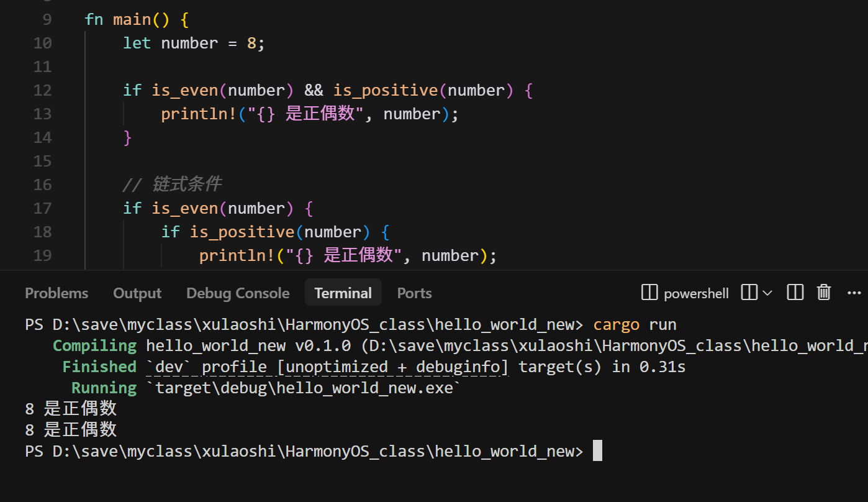Click the powershell terminal profile icon

click(649, 292)
